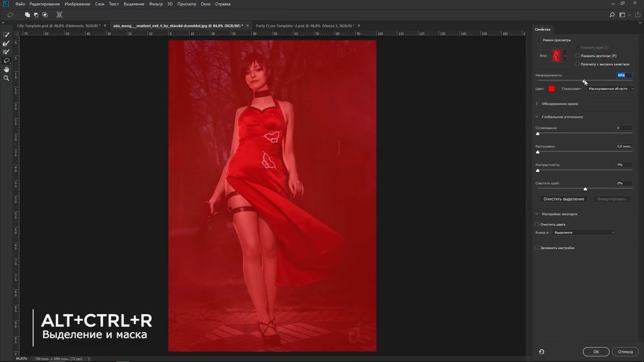This screenshot has height=362, width=644.
Task: Click the Растушевка value field
Action: coord(624,146)
